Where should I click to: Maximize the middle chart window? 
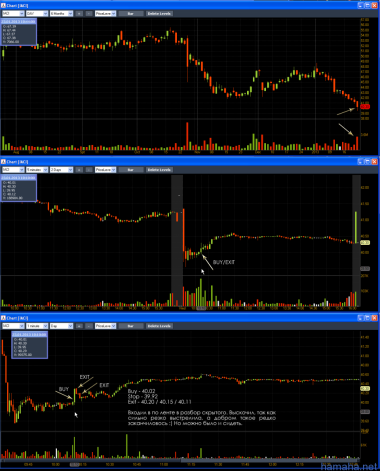[x=368, y=162]
